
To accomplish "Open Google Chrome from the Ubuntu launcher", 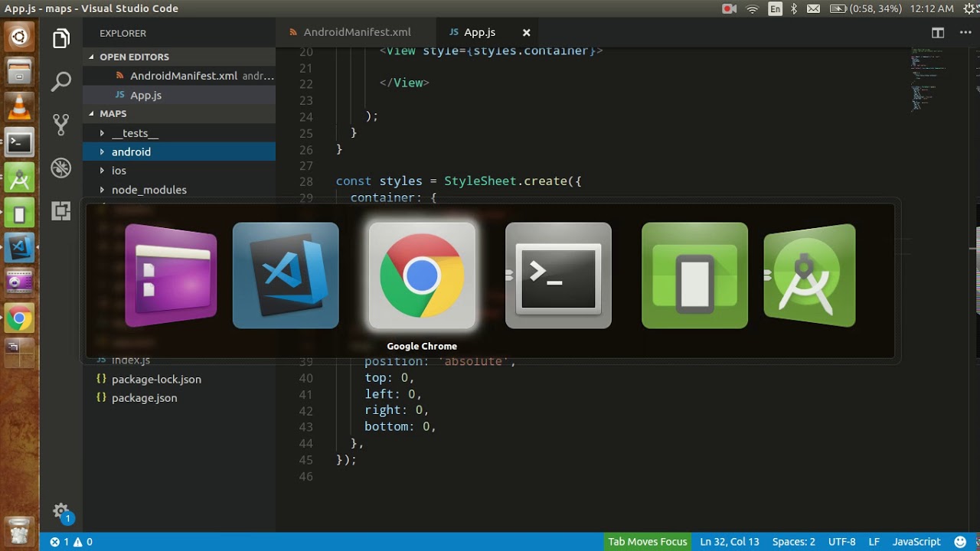I will [20, 318].
